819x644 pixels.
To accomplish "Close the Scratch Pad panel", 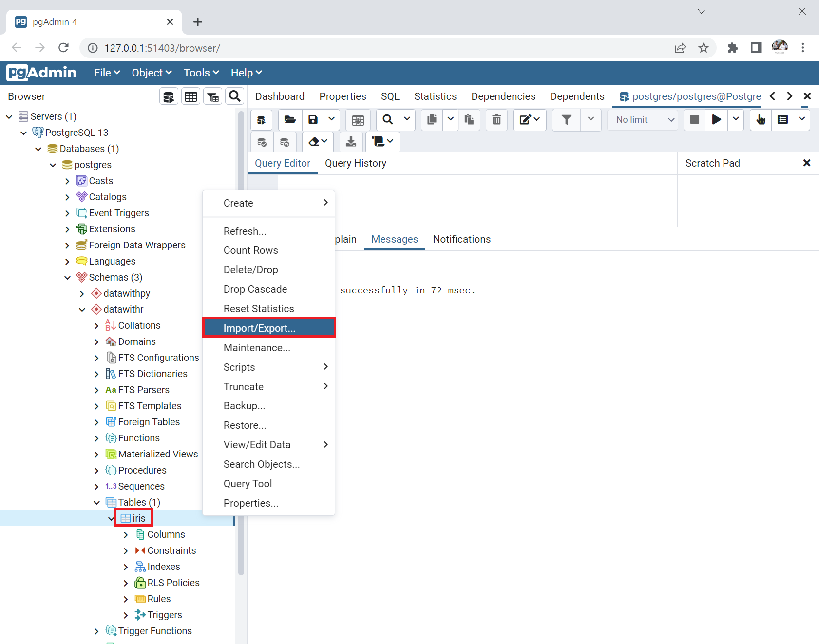I will [x=807, y=163].
